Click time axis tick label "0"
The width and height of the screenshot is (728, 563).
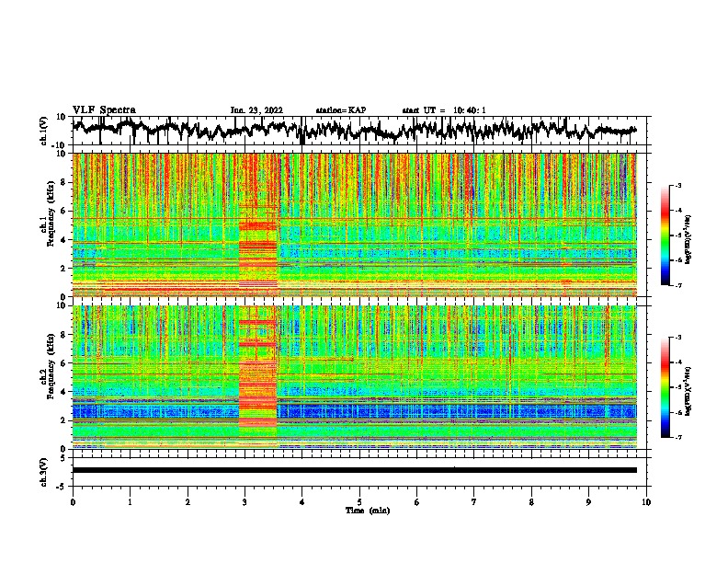pyautogui.click(x=73, y=502)
